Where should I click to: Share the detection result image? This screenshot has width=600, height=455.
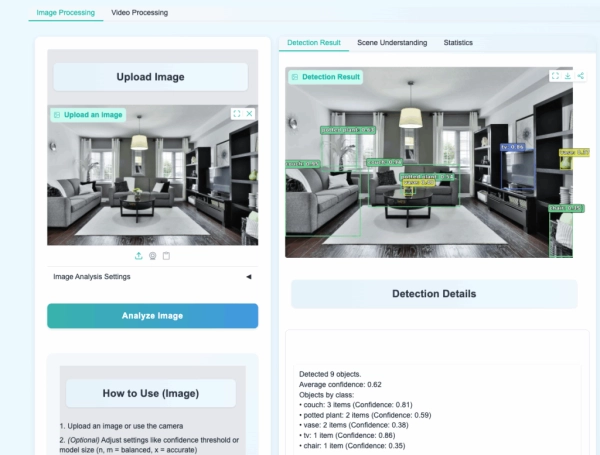coord(581,76)
